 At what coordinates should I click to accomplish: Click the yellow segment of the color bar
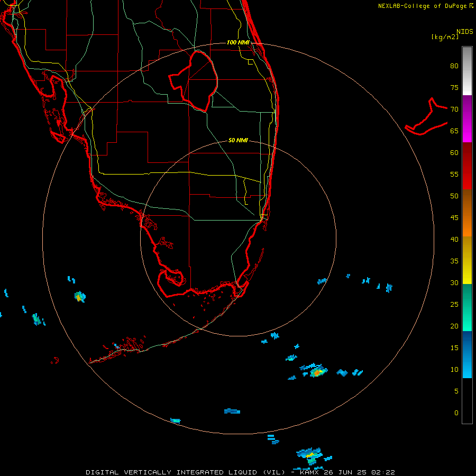(x=467, y=260)
